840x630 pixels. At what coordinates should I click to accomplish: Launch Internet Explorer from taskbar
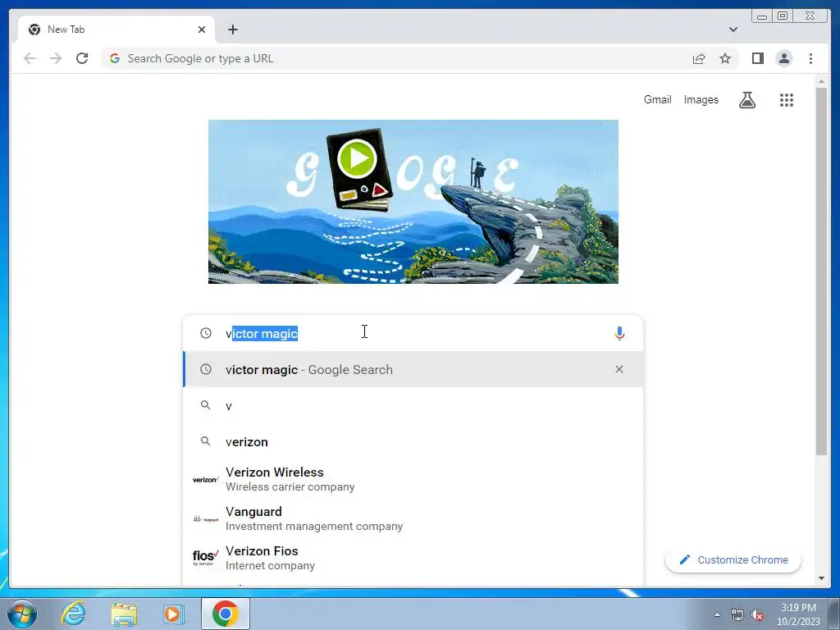pyautogui.click(x=73, y=614)
